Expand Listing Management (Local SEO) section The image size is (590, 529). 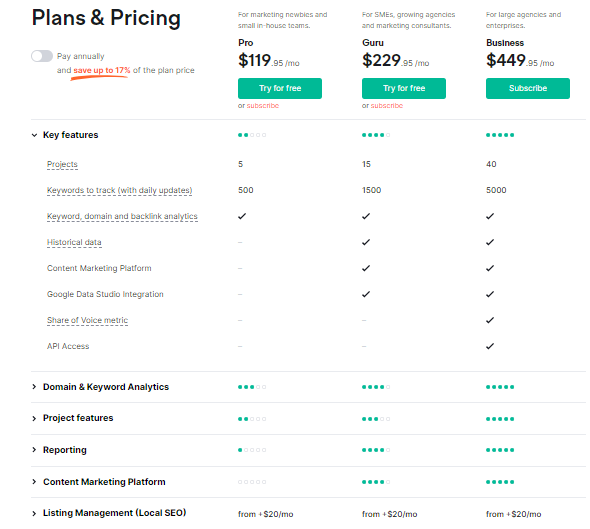(34, 513)
